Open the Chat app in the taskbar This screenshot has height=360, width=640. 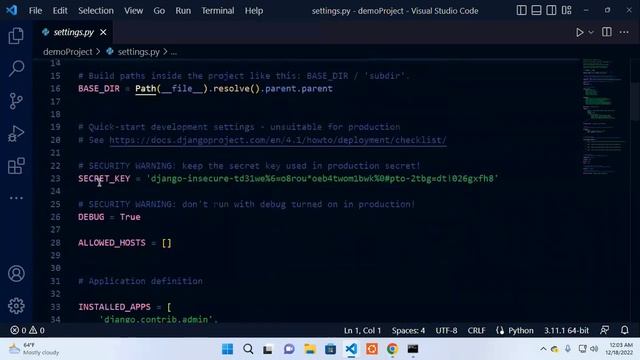289,349
